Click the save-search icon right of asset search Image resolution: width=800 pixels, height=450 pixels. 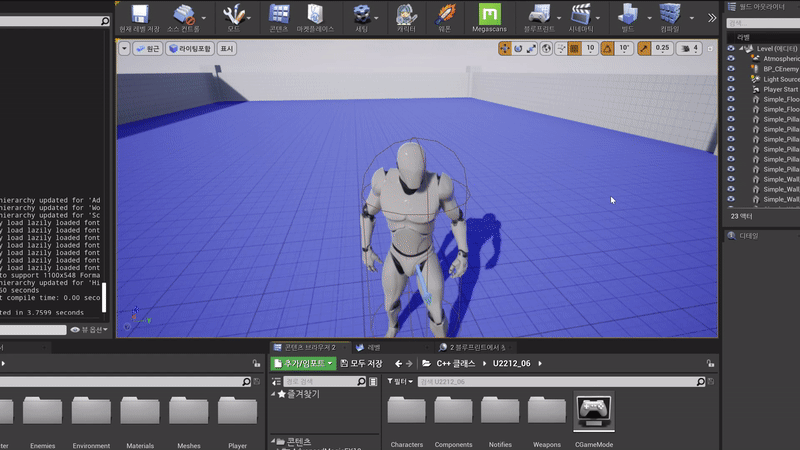pos(711,382)
